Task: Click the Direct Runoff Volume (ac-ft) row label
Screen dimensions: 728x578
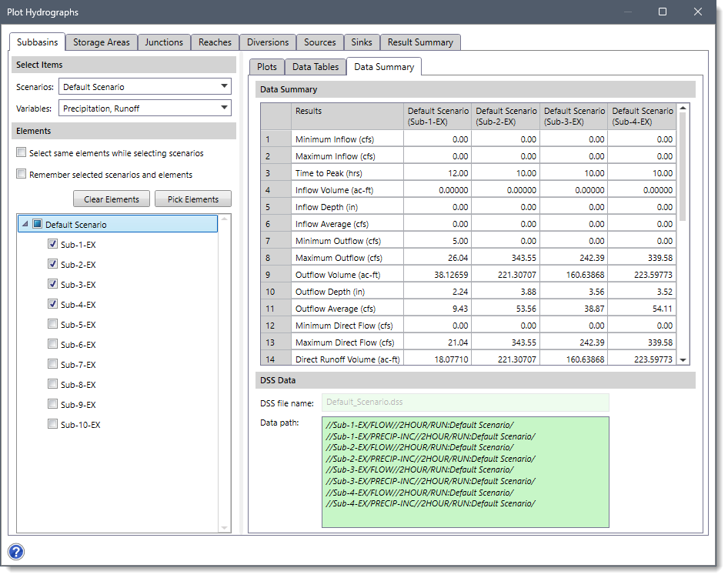Action: [347, 359]
